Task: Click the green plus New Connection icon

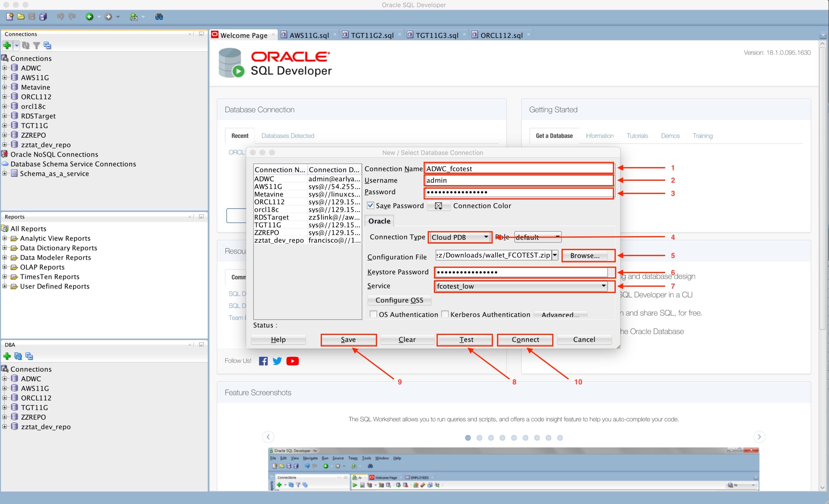Action: coord(7,45)
